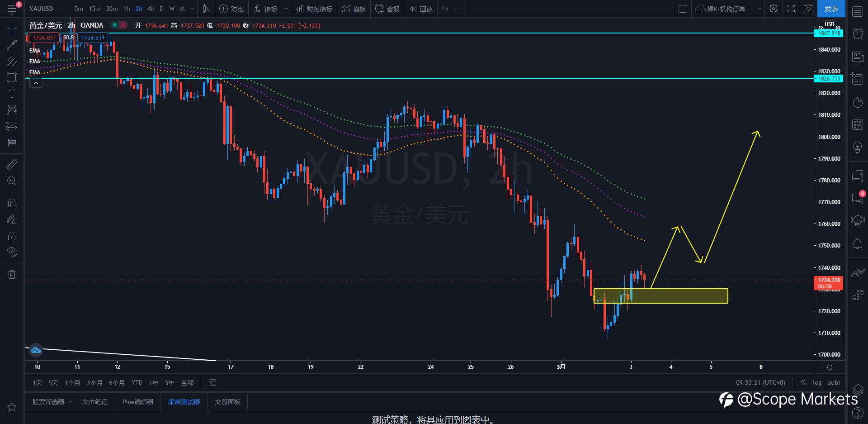868x424 pixels.
Task: Redo the last chart action
Action: pos(458,9)
